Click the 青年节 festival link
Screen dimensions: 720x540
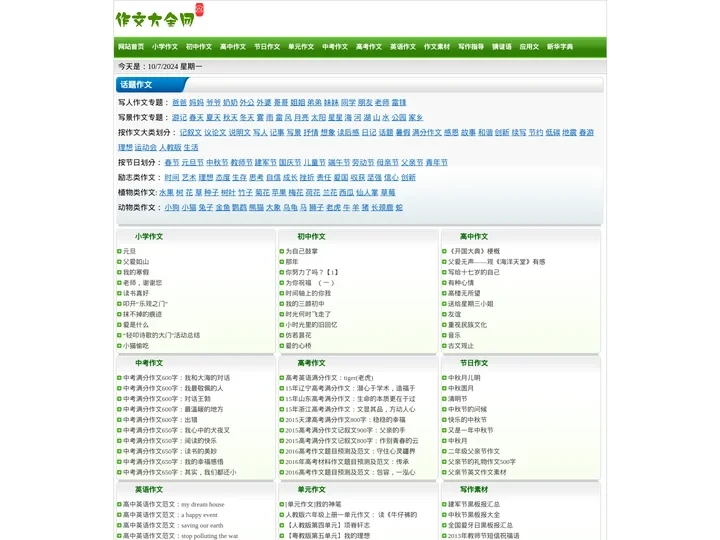click(x=437, y=163)
